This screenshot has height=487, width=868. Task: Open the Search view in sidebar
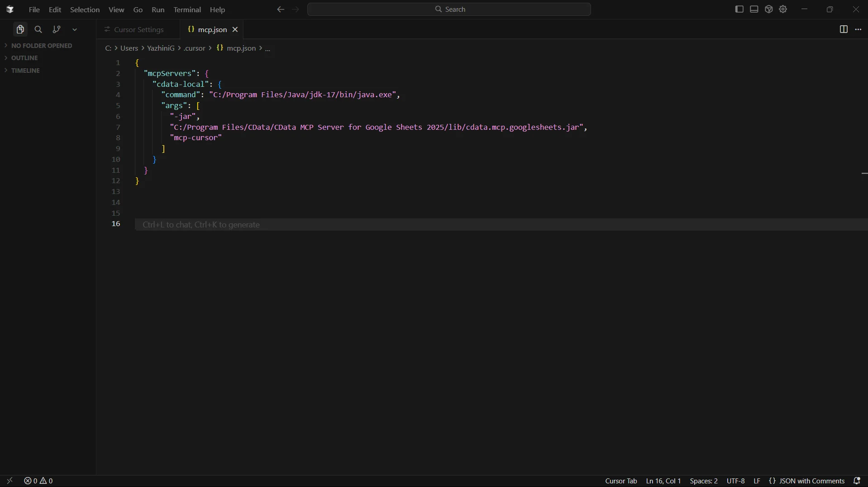38,29
